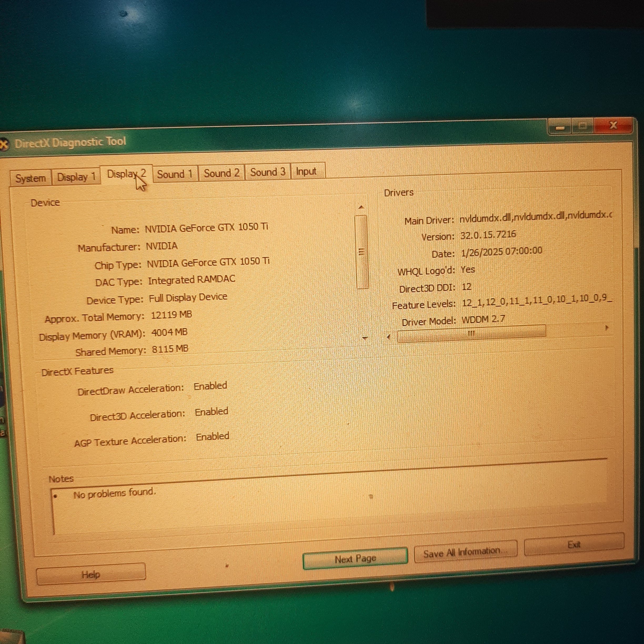The width and height of the screenshot is (644, 644).
Task: Go to the Sound 1 tab
Action: pos(175,174)
